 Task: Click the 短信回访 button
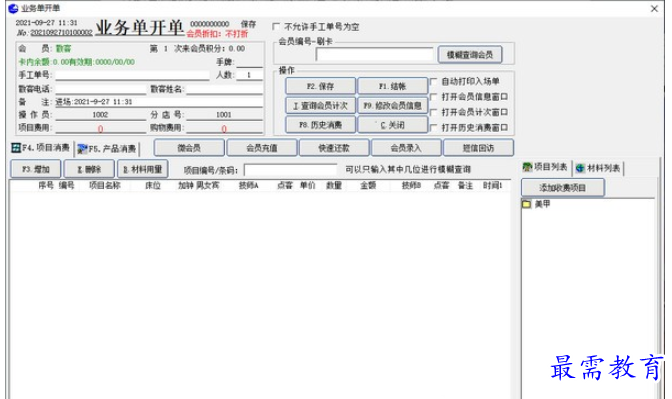pyautogui.click(x=478, y=148)
